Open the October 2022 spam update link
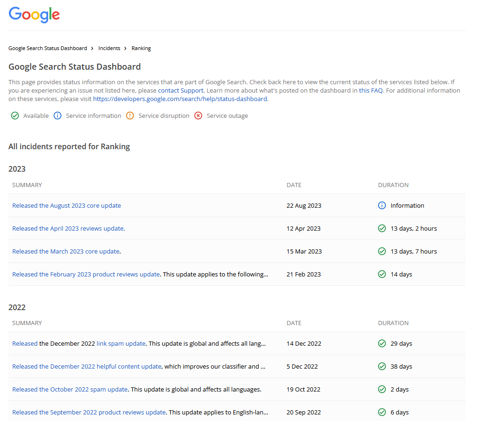This screenshot has width=504, height=421. [x=70, y=389]
